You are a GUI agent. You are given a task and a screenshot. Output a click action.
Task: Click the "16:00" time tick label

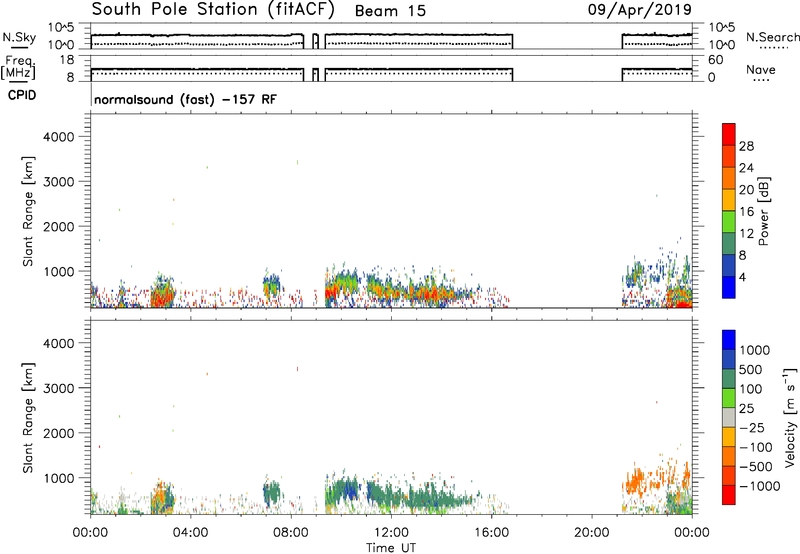(491, 533)
